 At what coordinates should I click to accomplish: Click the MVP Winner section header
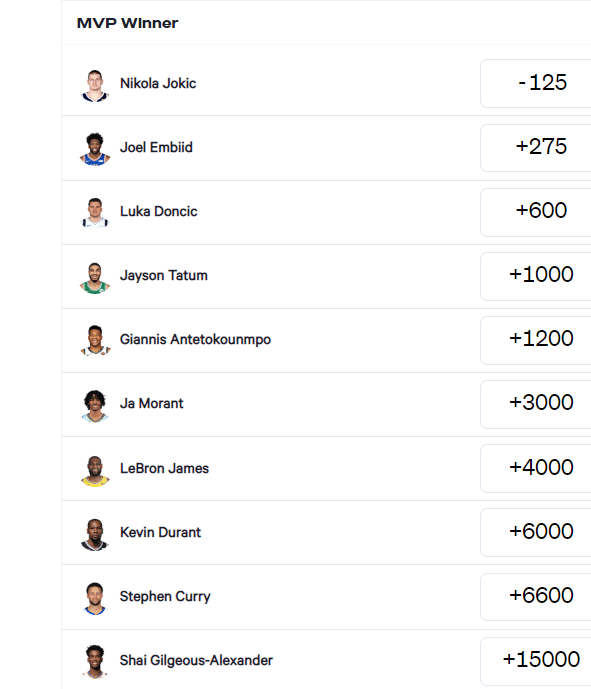[x=127, y=23]
